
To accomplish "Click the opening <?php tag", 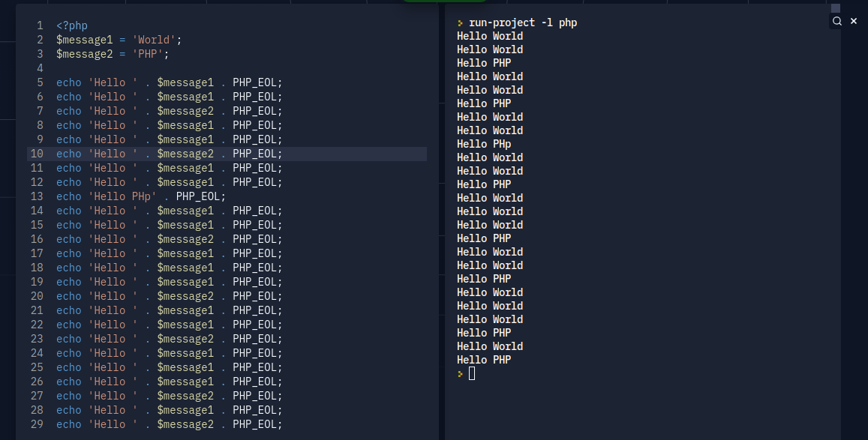I will coord(72,25).
